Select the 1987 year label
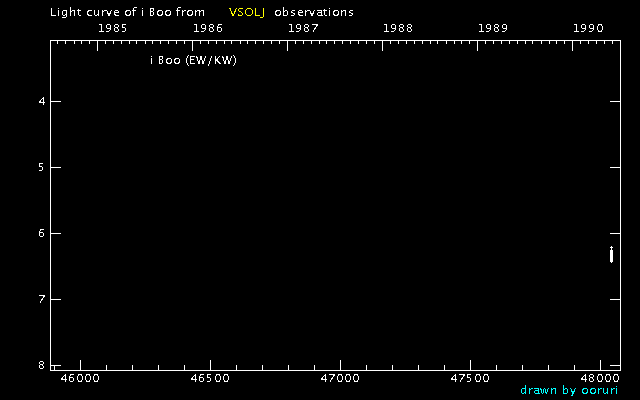 point(303,28)
